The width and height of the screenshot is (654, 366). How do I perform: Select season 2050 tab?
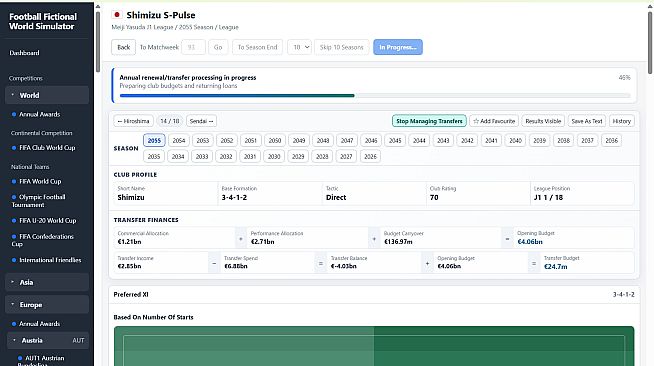[275, 140]
